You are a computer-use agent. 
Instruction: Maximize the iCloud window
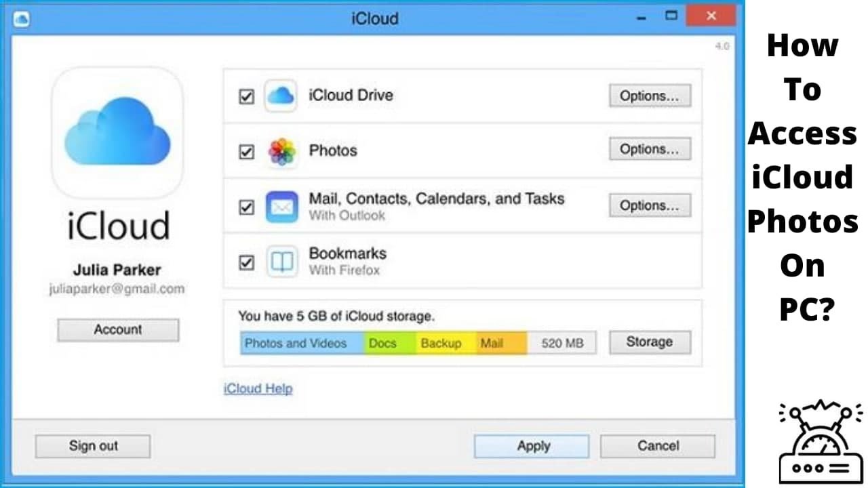670,15
